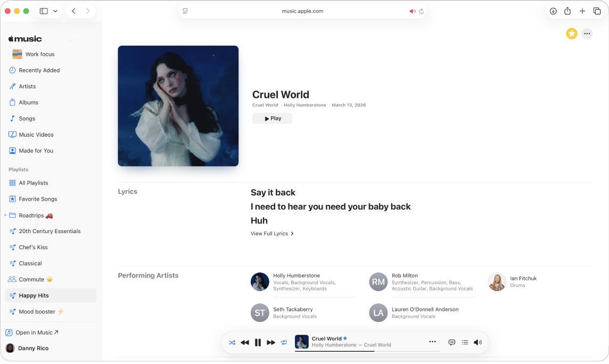The height and width of the screenshot is (364, 609).
Task: Open Songs in the sidebar
Action: (x=51, y=119)
